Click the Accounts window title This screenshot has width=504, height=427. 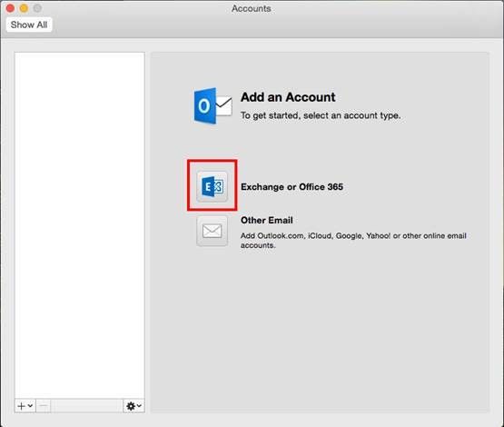pos(252,9)
